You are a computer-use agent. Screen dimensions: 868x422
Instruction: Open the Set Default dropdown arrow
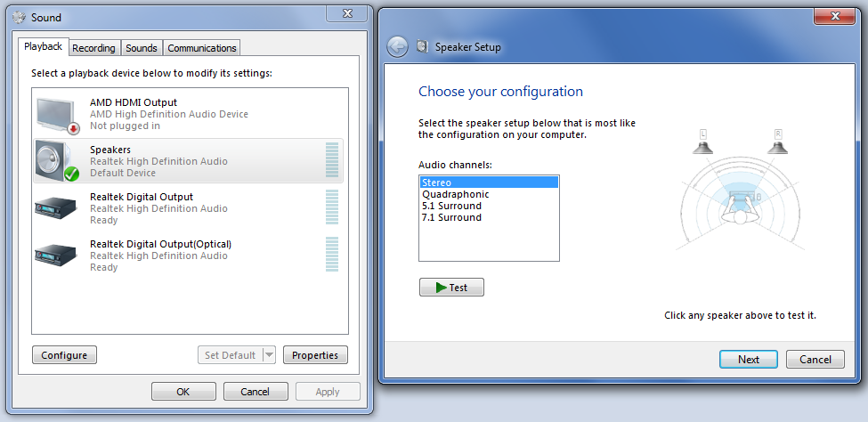click(x=269, y=355)
